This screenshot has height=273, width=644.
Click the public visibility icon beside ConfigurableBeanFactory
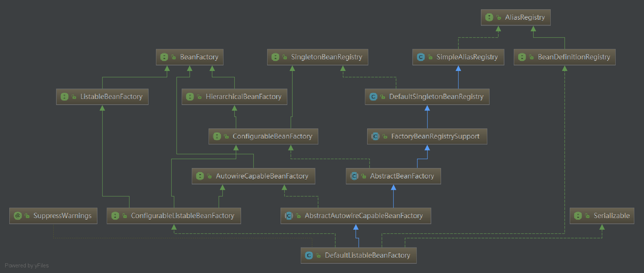[226, 137]
